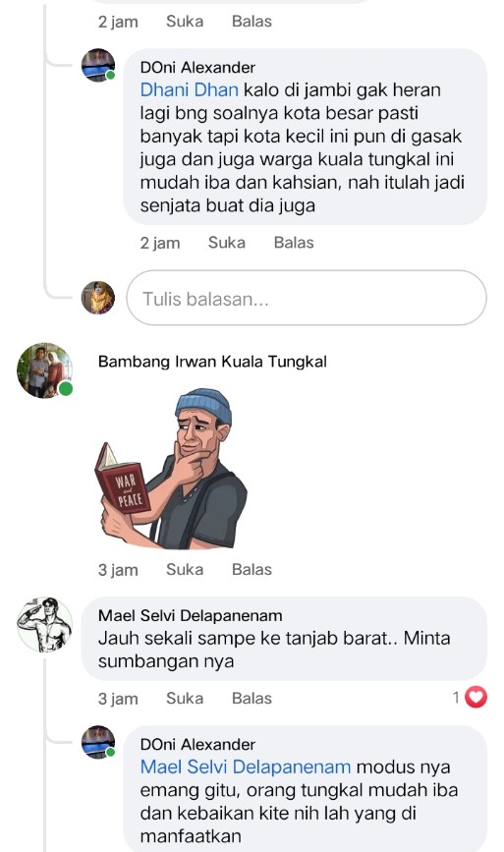The height and width of the screenshot is (852, 504).
Task: Open the Bambang Irwan Kuala Tungkal name link
Action: click(212, 362)
